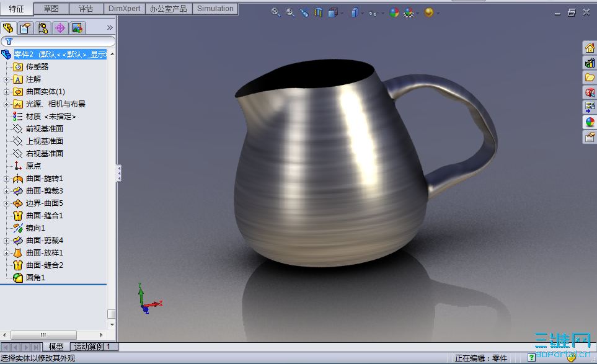Switch to the DimXpertManager crosshair icon tab
Screen dimensions: 597x364
click(x=60, y=28)
